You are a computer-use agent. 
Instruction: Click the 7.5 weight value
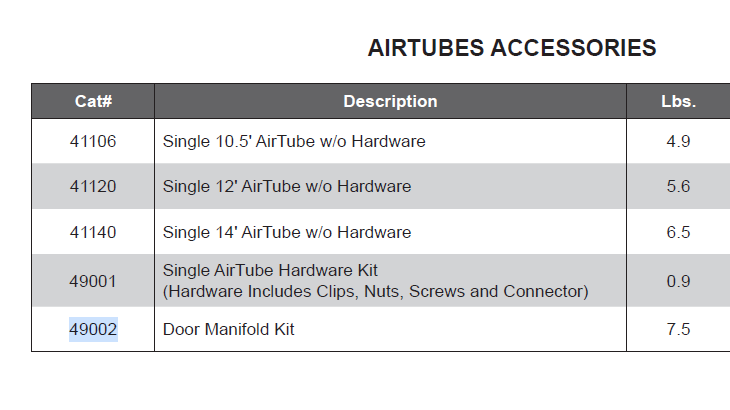click(x=678, y=330)
